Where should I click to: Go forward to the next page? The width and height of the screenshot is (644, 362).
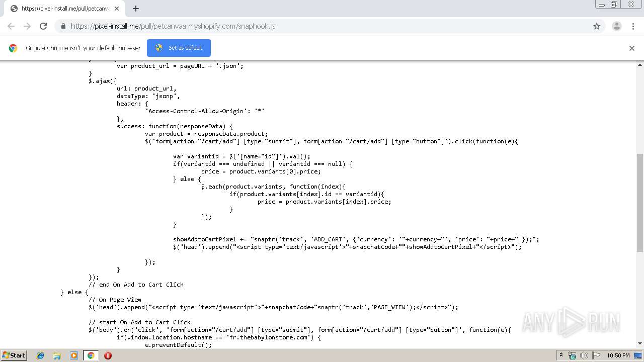(x=27, y=26)
